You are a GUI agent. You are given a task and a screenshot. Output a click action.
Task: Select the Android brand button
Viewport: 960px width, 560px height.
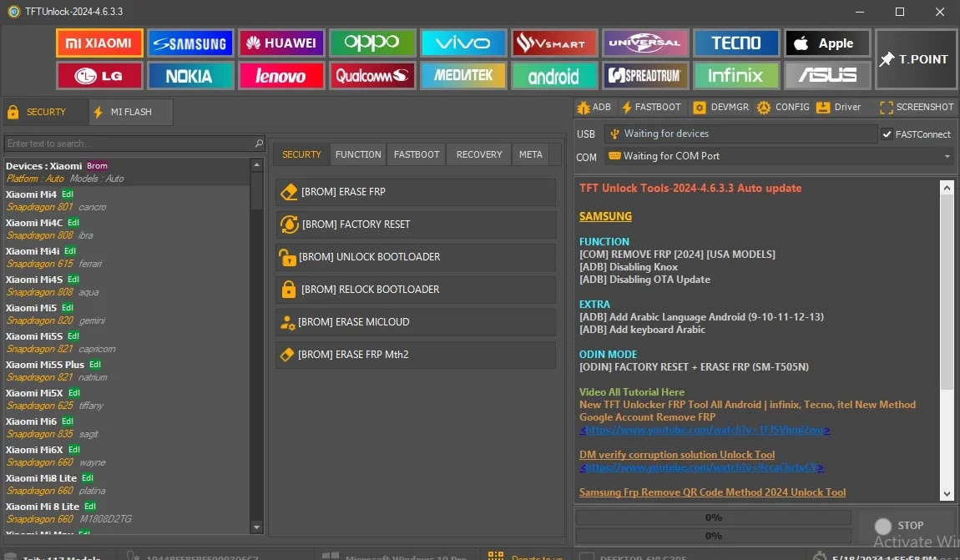[x=554, y=76]
